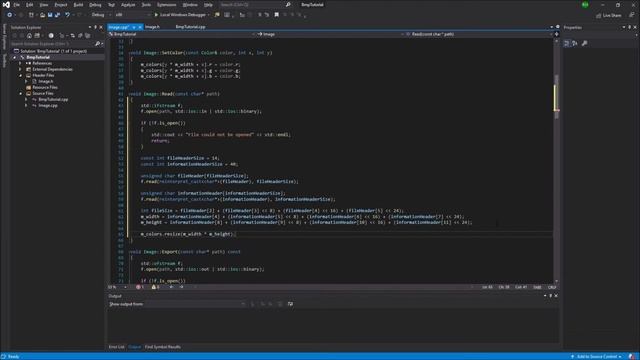This screenshot has height=360, width=640.
Task: Switch to the Find Symbol Results tab
Action: (x=162, y=347)
